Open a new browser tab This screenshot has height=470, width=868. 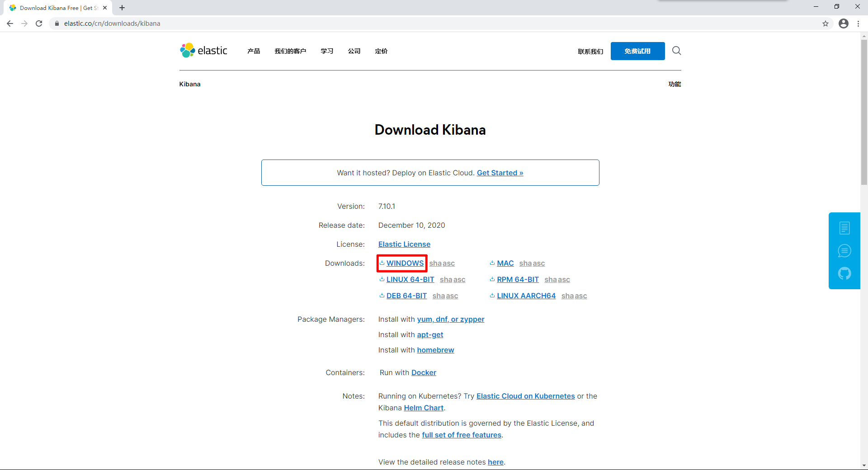pos(122,8)
